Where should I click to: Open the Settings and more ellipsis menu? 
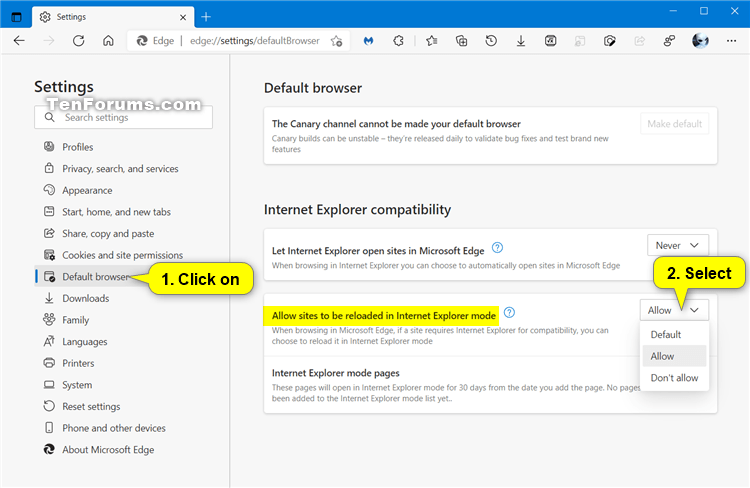(x=731, y=41)
